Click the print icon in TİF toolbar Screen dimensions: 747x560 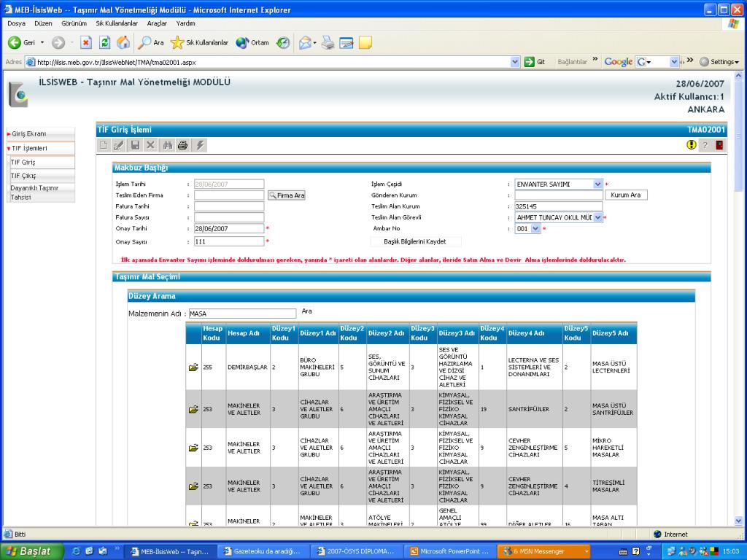[x=182, y=145]
